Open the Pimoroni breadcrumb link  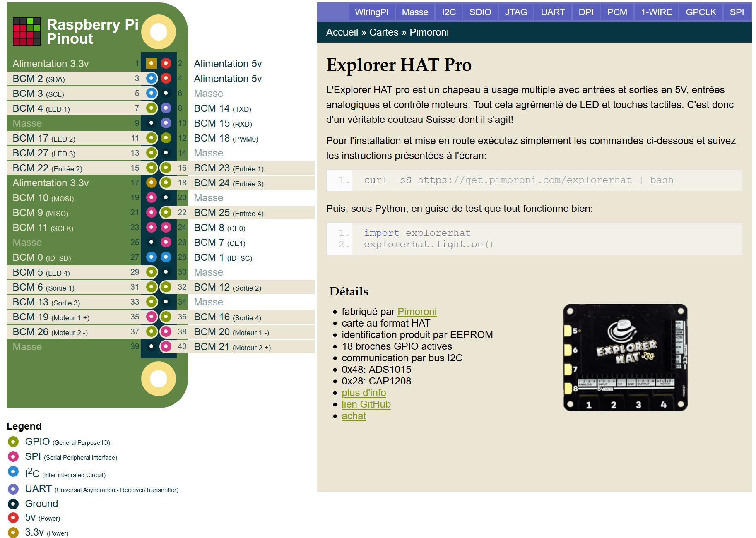click(x=429, y=32)
